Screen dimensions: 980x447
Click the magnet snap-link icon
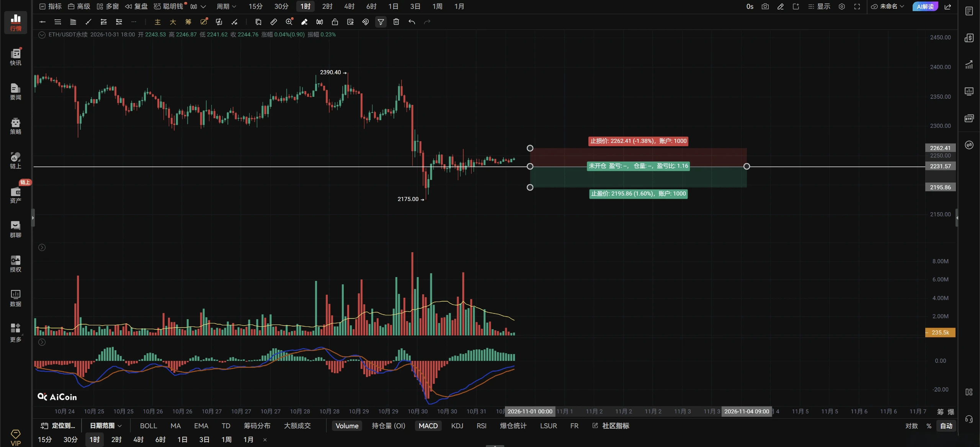(x=366, y=22)
